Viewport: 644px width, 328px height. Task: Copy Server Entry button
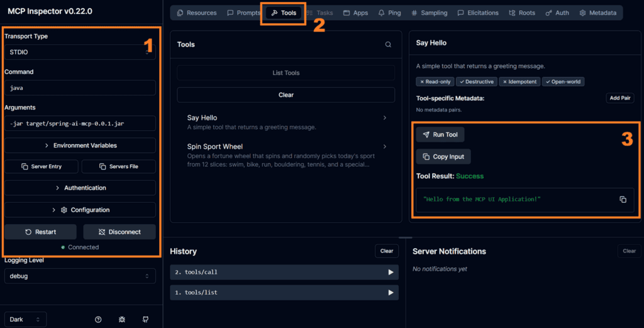point(42,166)
